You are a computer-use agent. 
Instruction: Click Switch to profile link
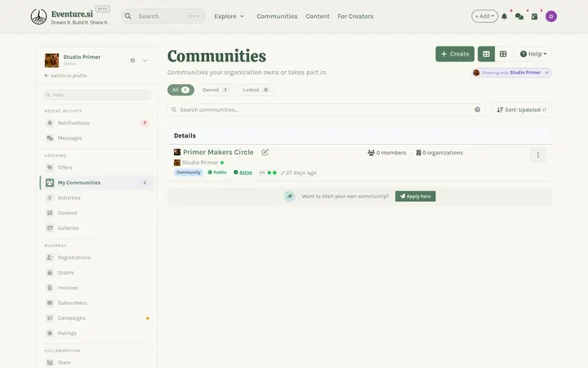pos(66,75)
